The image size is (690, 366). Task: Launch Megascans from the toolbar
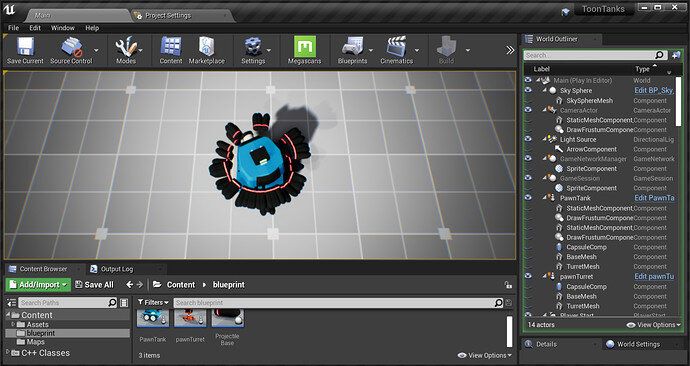[x=305, y=47]
